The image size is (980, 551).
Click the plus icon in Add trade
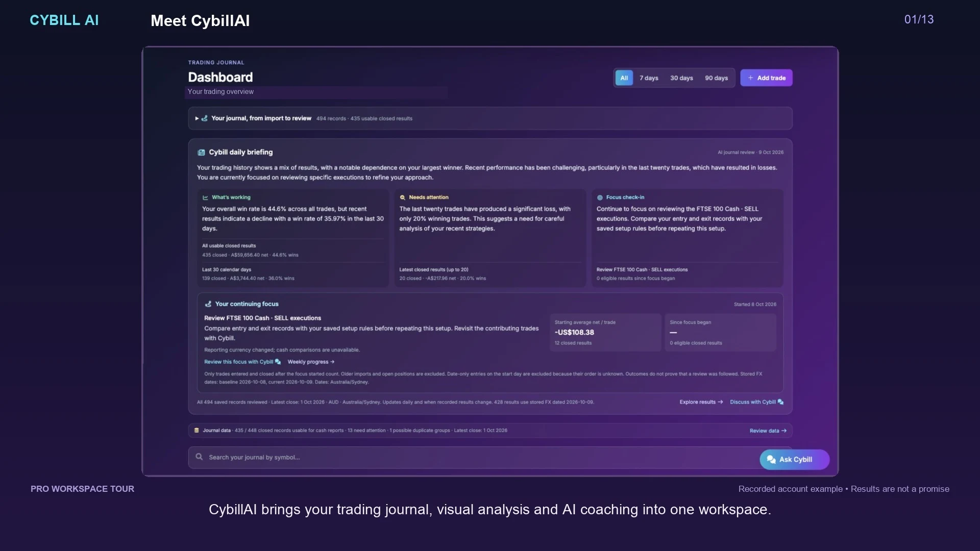tap(750, 78)
